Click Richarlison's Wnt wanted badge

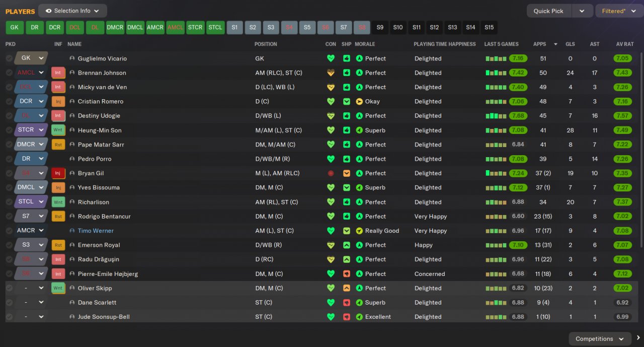[x=58, y=202]
